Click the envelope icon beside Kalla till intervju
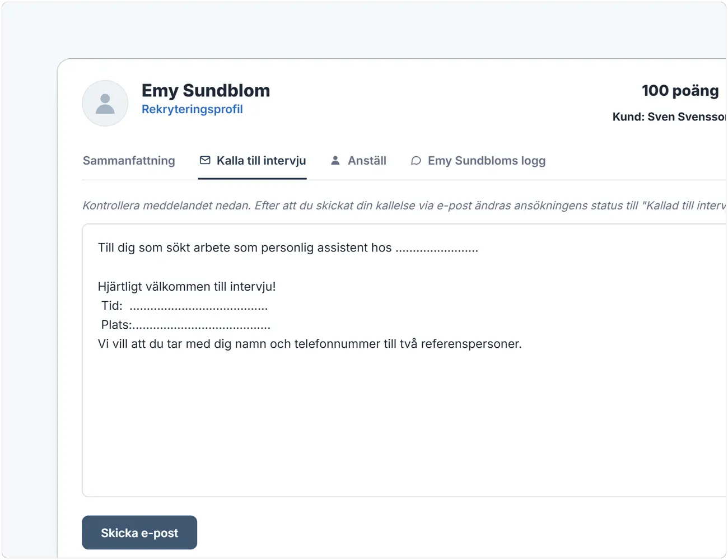This screenshot has height=560, width=728. 205,160
